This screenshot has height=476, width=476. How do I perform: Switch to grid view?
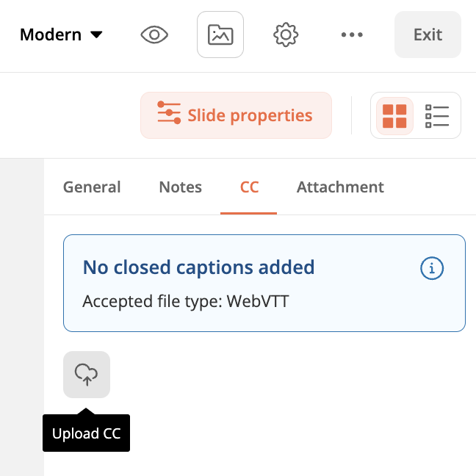point(394,115)
